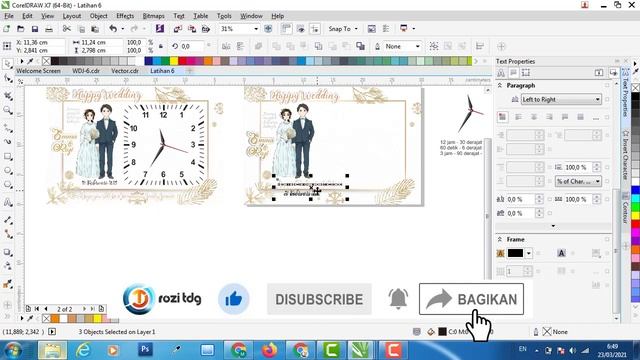Switch to the Vector.cdr document tab
This screenshot has height=360, width=640.
click(x=124, y=71)
